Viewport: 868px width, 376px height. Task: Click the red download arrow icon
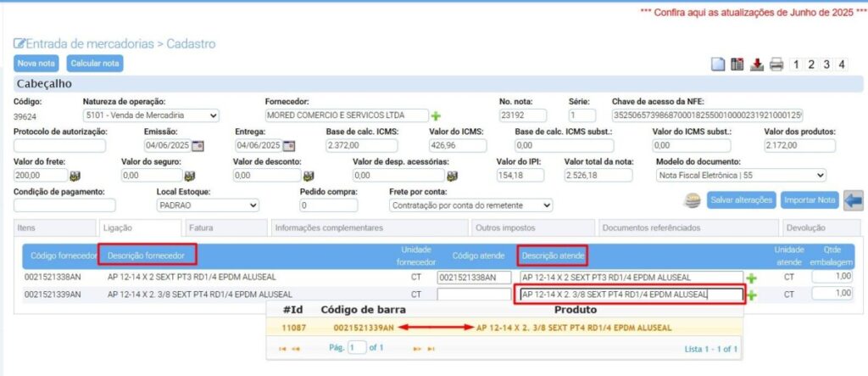[757, 65]
